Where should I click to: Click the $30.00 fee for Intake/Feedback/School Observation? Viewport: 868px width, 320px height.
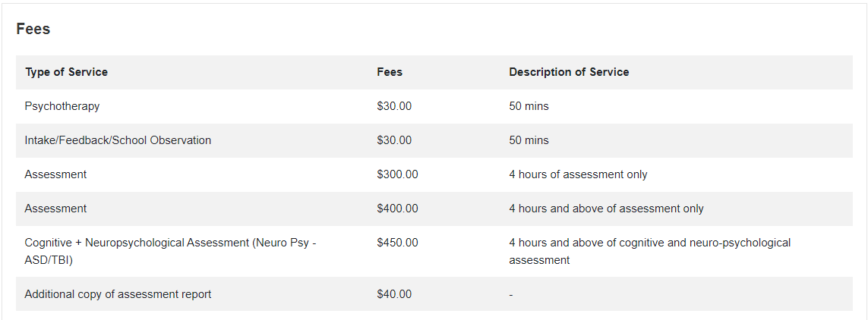tap(394, 140)
